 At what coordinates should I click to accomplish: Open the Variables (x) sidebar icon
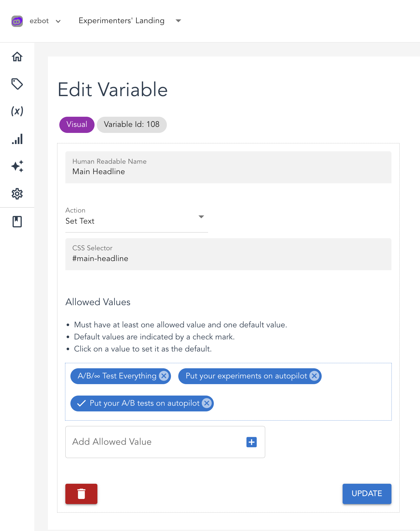click(17, 111)
